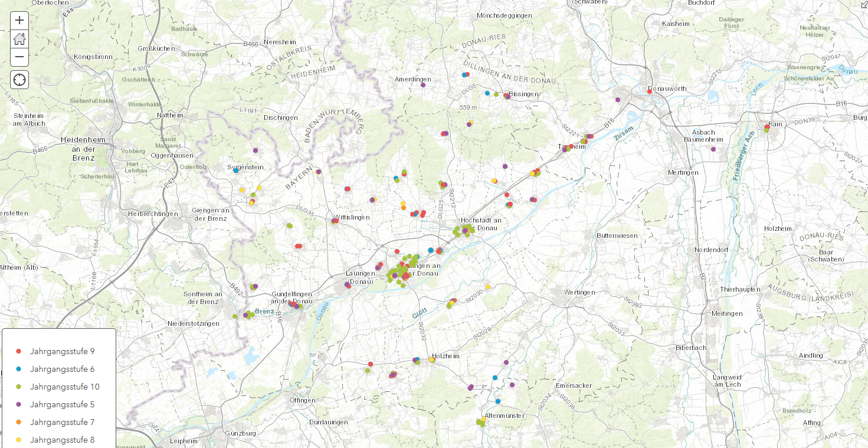Zoom out using the minus button
This screenshot has height=448, width=868.
click(19, 57)
